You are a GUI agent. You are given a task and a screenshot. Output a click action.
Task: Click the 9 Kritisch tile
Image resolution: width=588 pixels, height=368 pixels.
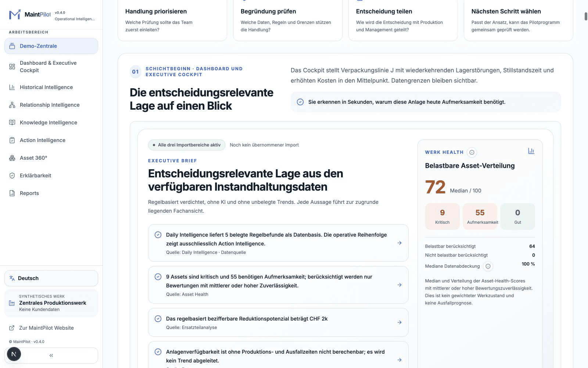pos(442,216)
